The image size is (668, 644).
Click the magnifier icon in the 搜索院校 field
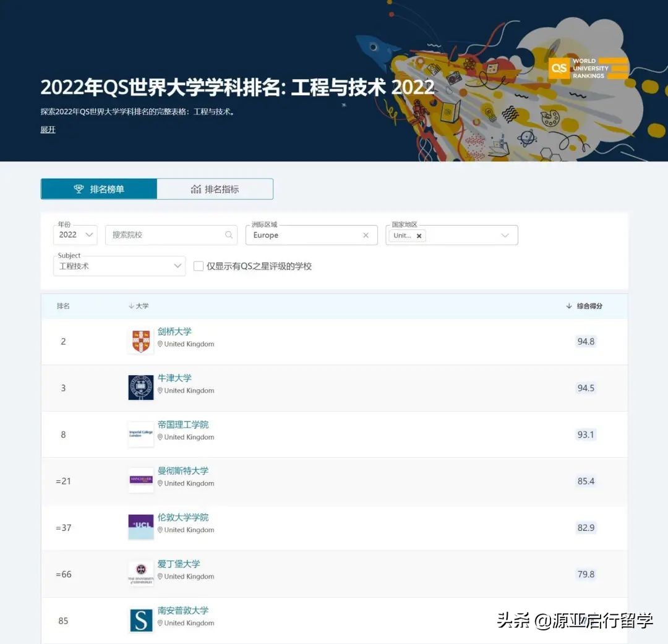228,235
